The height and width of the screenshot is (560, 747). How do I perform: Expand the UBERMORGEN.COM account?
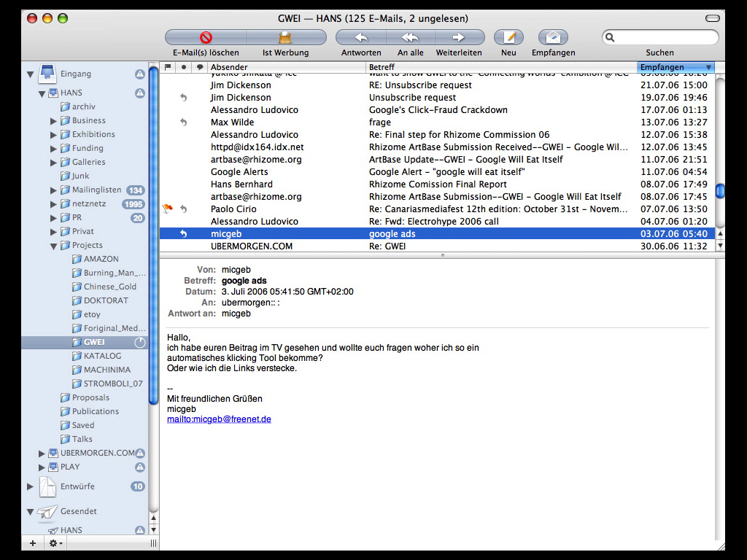point(42,454)
